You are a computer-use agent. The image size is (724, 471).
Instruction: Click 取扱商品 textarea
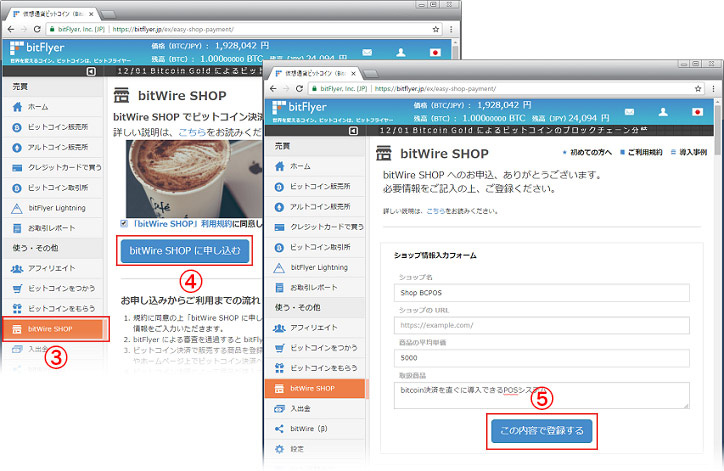coord(542,395)
